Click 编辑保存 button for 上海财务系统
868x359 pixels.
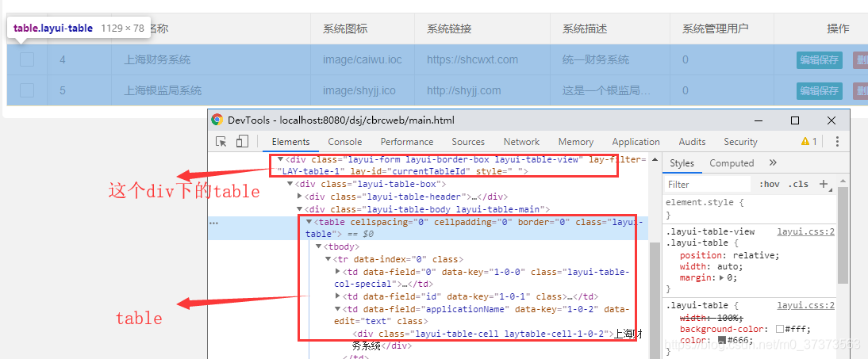(820, 59)
